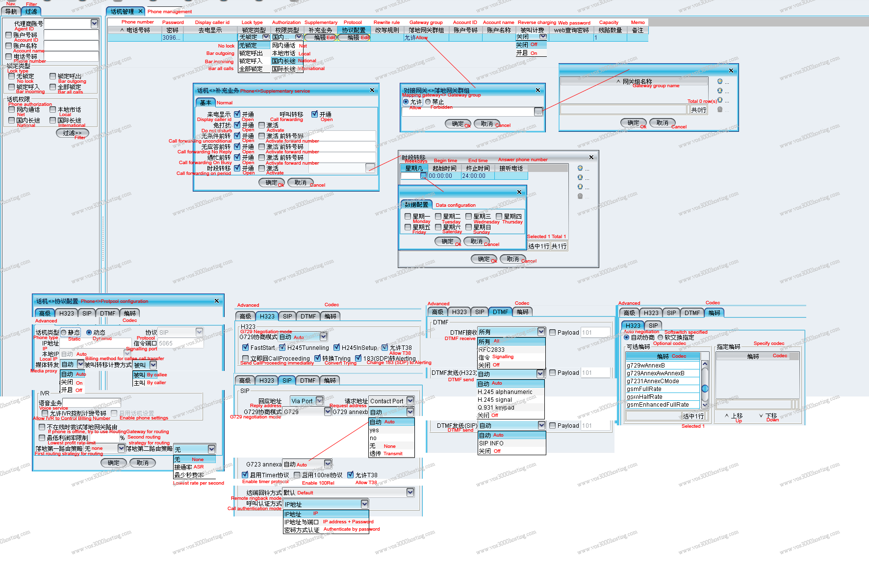Open the 代理商账号 Agent ID dropdown
Viewport: 869px width, 588px height.
(95, 24)
